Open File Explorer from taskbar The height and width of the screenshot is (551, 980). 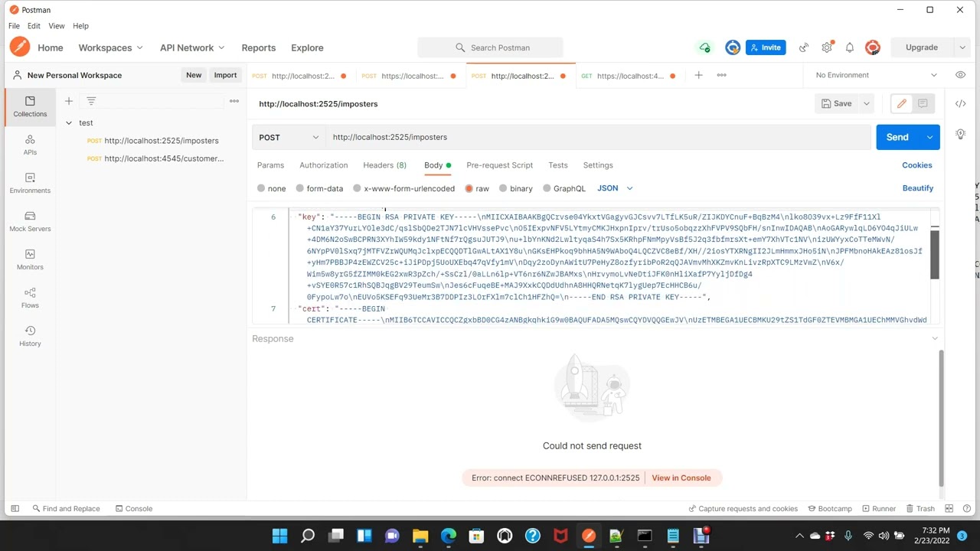pos(420,536)
